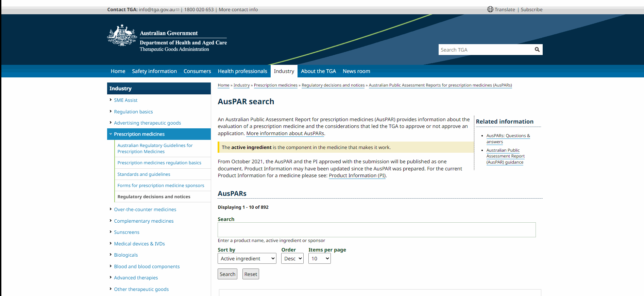Open the Sort by dropdown

(x=247, y=258)
